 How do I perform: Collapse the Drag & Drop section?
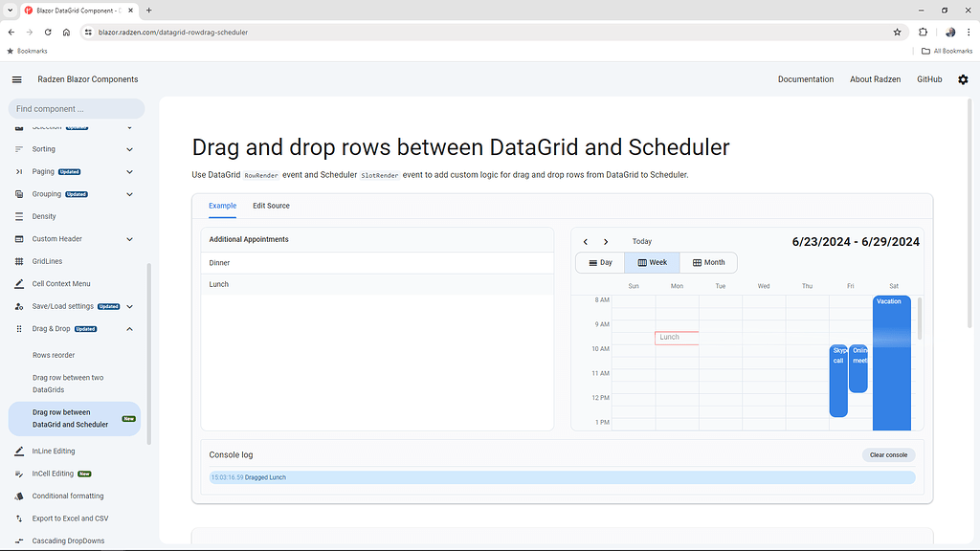click(x=129, y=329)
